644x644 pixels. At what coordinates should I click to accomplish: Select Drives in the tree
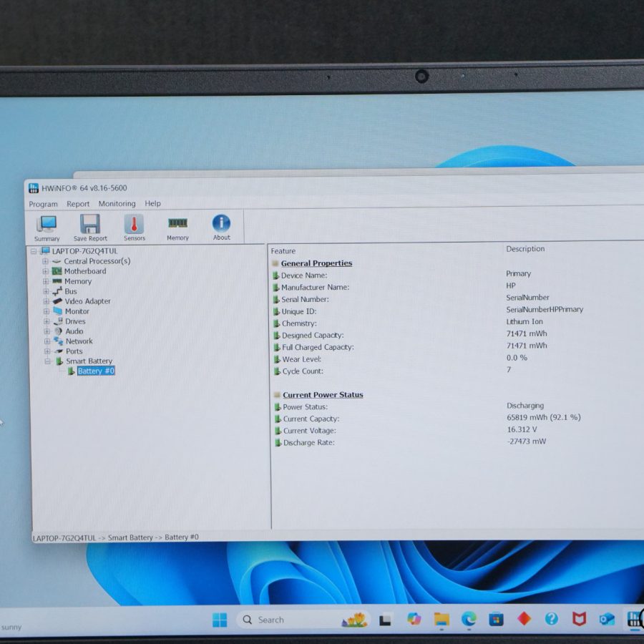[75, 321]
